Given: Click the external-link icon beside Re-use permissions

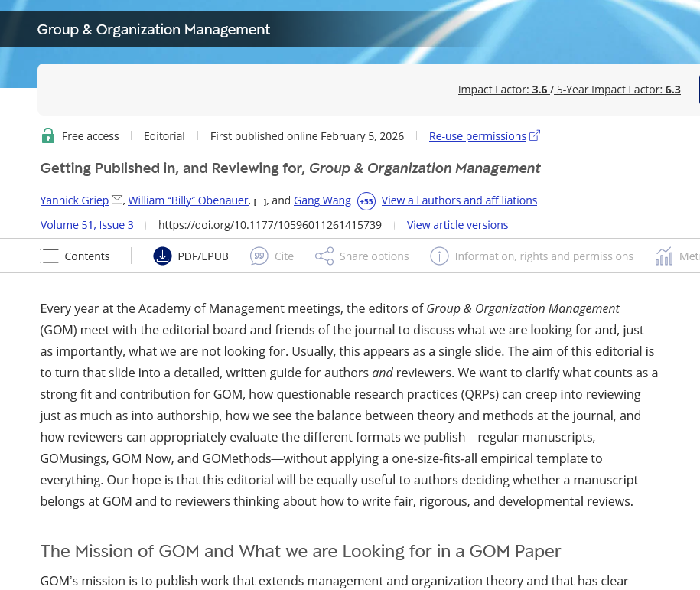Looking at the screenshot, I should tap(535, 135).
